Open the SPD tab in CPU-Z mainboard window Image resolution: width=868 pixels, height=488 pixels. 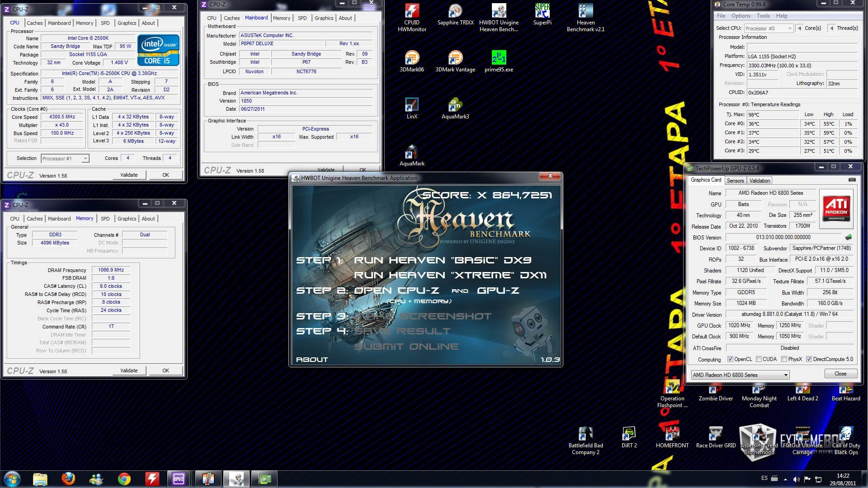[x=302, y=18]
